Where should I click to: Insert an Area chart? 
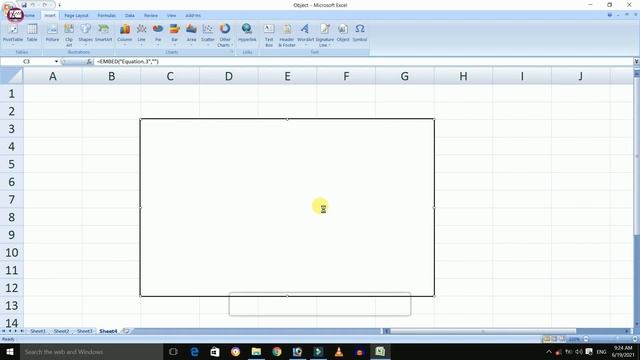[191, 35]
